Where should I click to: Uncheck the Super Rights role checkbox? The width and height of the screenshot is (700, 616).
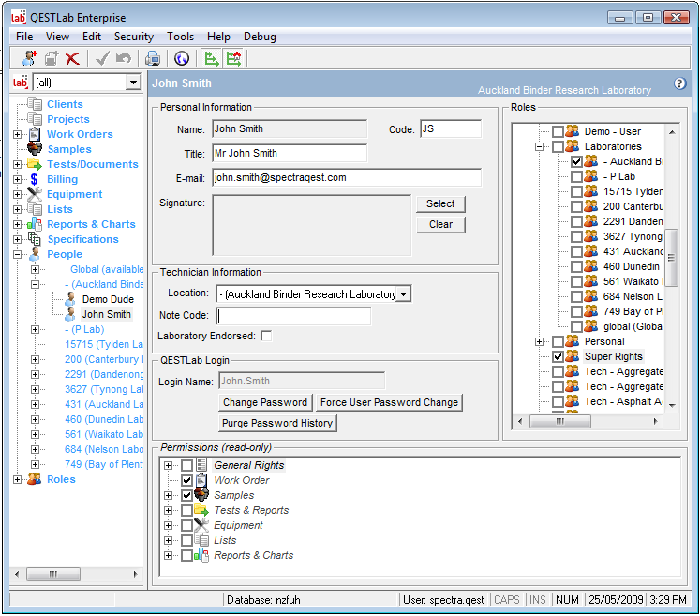tap(559, 356)
